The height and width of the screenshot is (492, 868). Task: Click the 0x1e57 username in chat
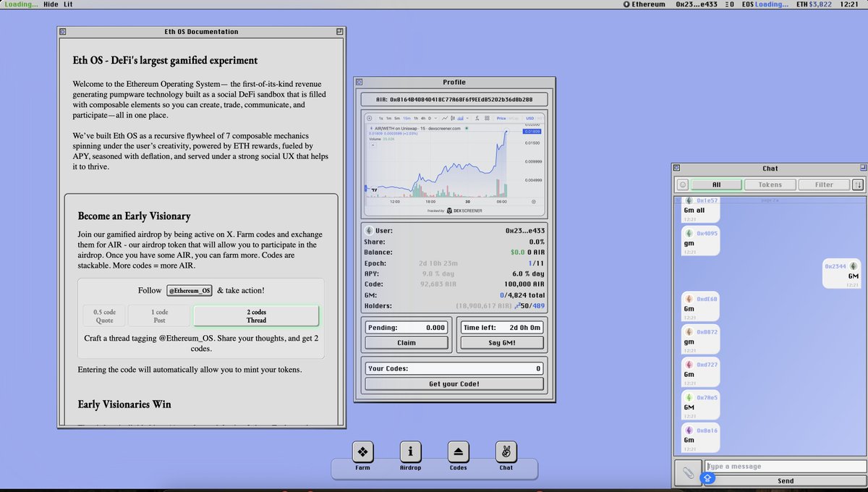pyautogui.click(x=707, y=200)
